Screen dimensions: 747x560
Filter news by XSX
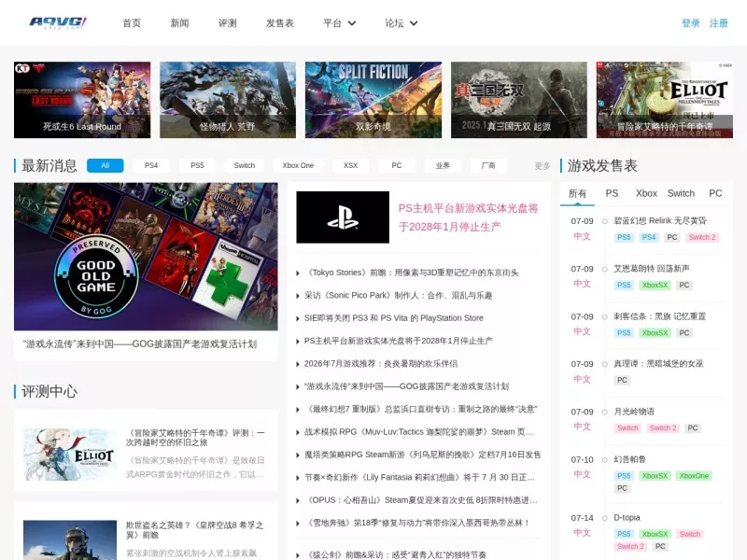click(351, 165)
